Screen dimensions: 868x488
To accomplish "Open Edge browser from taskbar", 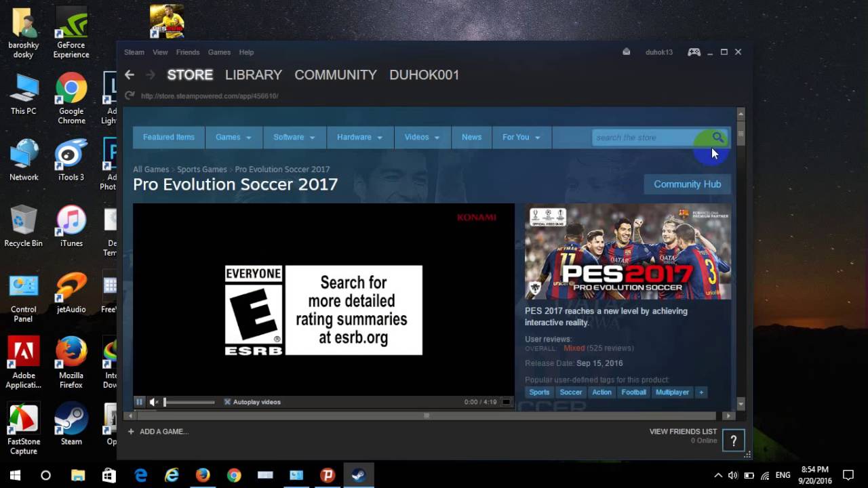I will click(140, 475).
